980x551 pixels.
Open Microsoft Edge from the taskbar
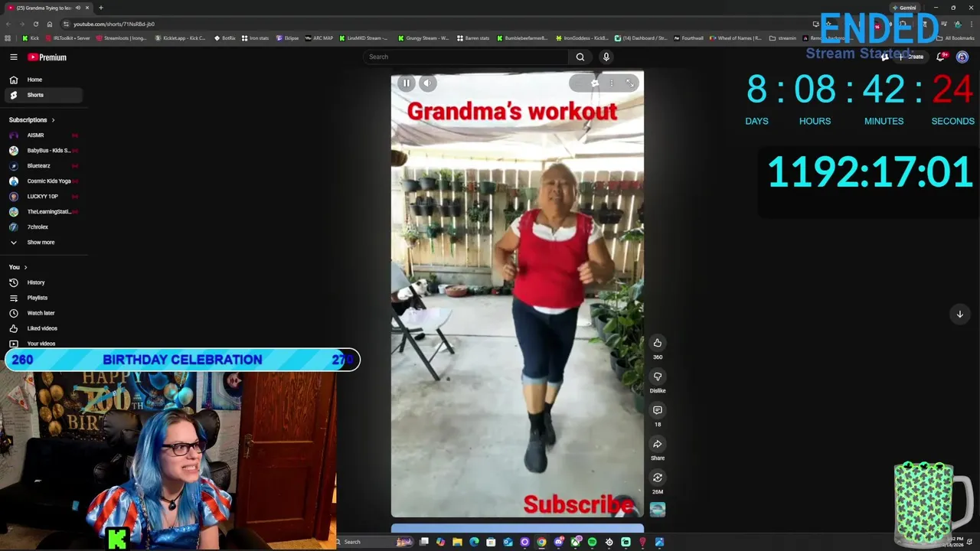(x=474, y=542)
